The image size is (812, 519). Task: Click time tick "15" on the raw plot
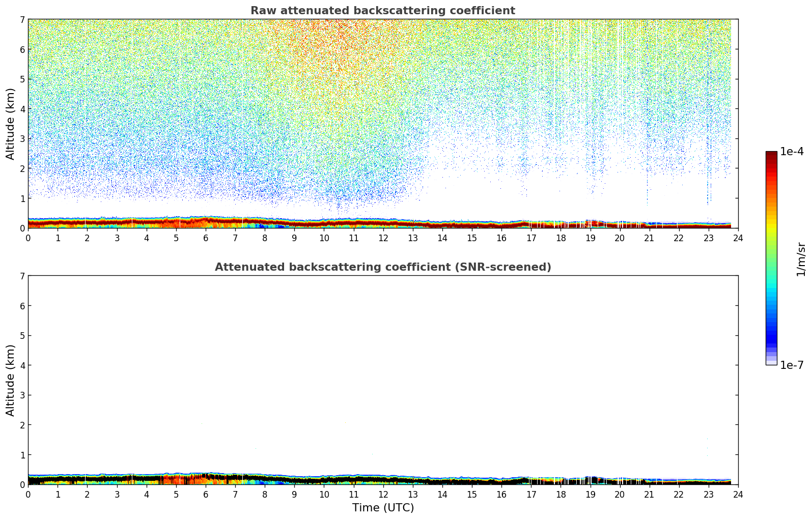(472, 238)
